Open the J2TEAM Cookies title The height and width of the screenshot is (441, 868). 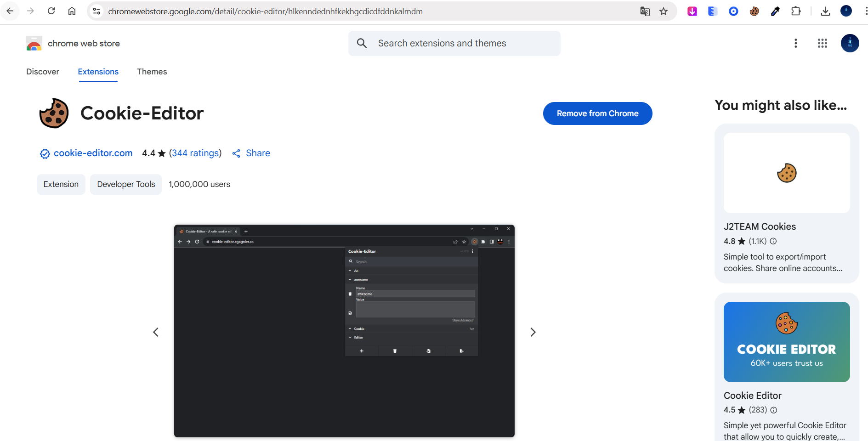click(x=760, y=226)
